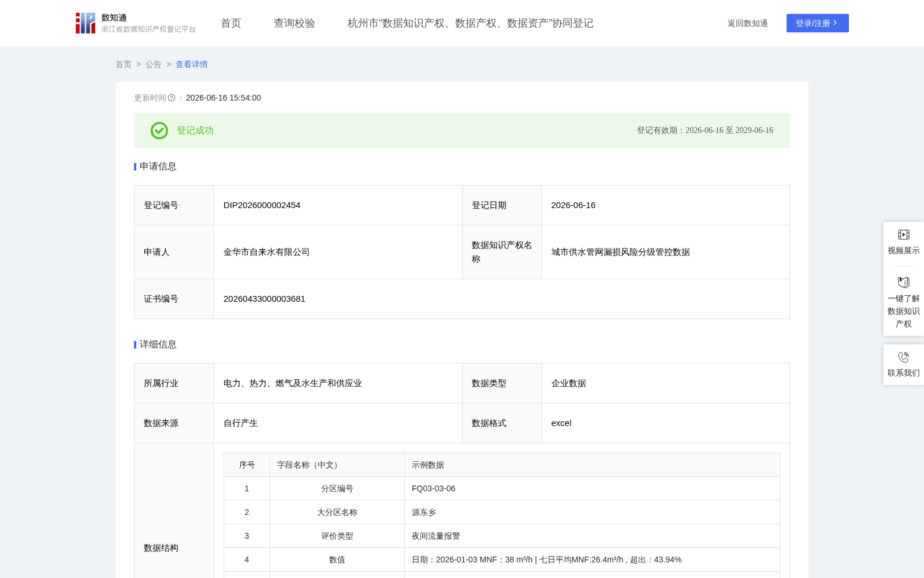The height and width of the screenshot is (578, 924).
Task: Click the 登记有效期 validity period text
Action: (x=705, y=130)
